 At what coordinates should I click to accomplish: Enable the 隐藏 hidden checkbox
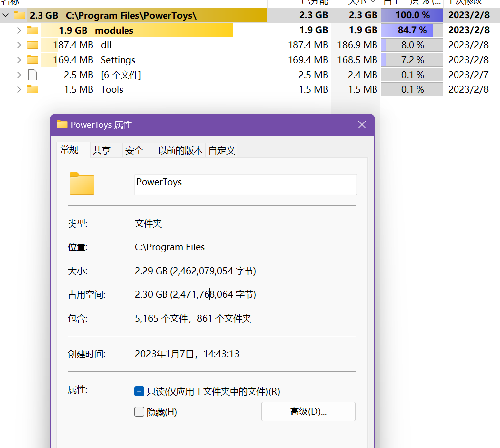139,412
